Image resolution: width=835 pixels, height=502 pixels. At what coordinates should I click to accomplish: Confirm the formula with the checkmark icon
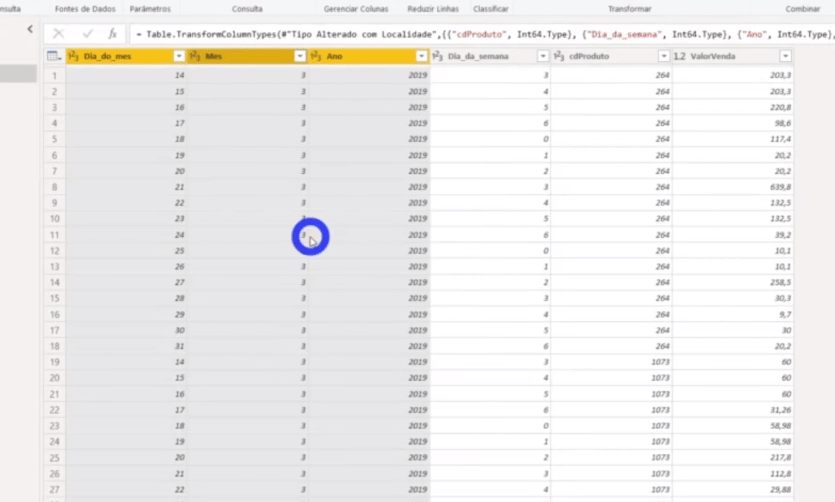87,34
